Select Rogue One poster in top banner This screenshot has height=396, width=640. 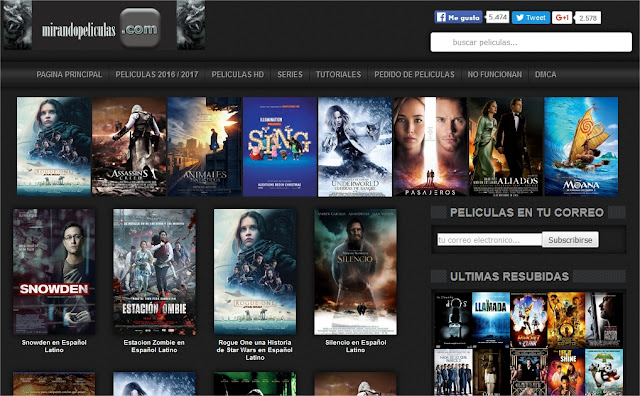54,147
